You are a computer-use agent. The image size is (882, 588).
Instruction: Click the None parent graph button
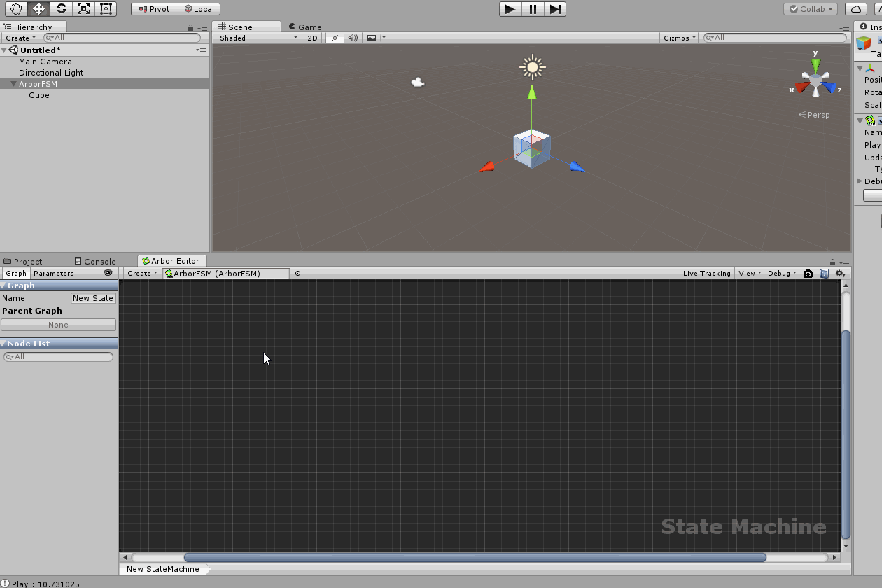59,325
